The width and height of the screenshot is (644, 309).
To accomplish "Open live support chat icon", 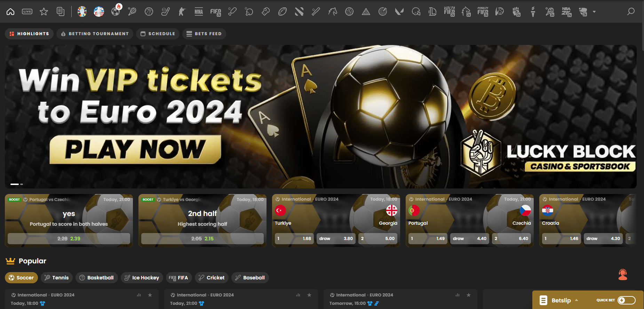I will (623, 275).
